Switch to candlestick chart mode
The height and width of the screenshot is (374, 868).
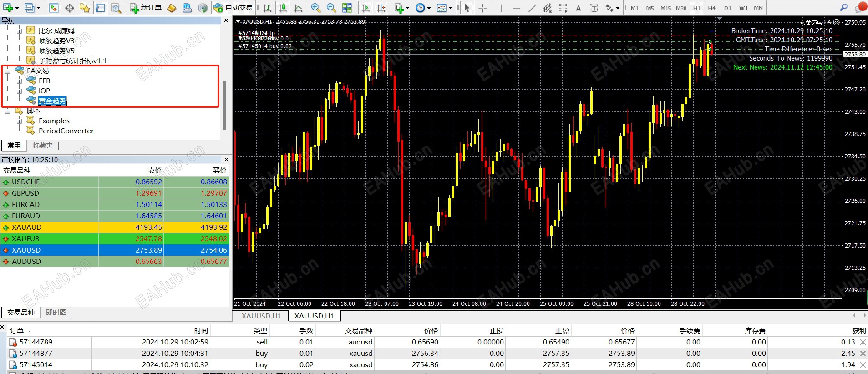click(283, 8)
